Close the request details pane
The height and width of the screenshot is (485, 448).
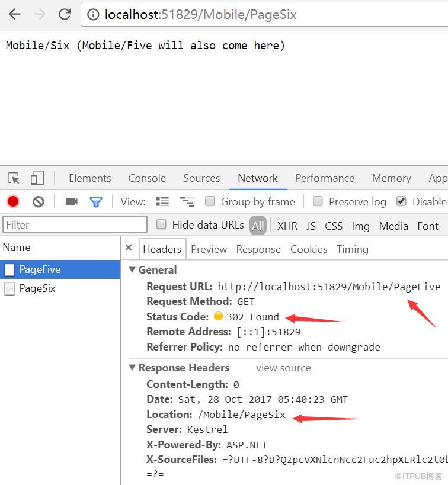[x=129, y=248]
